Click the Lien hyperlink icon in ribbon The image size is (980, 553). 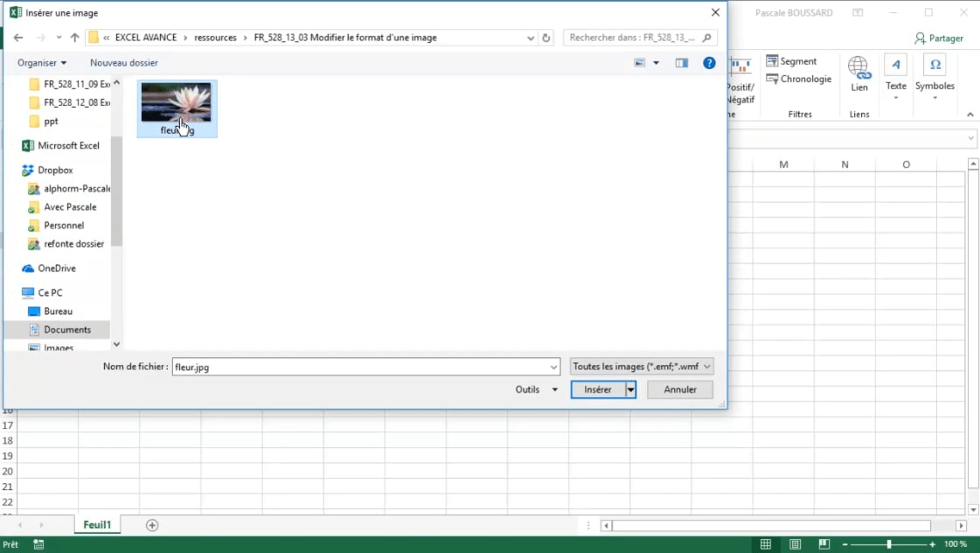[x=859, y=73]
